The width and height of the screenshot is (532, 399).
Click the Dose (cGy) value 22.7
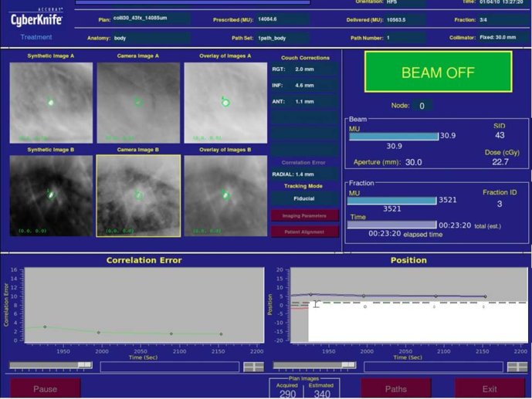(500, 162)
